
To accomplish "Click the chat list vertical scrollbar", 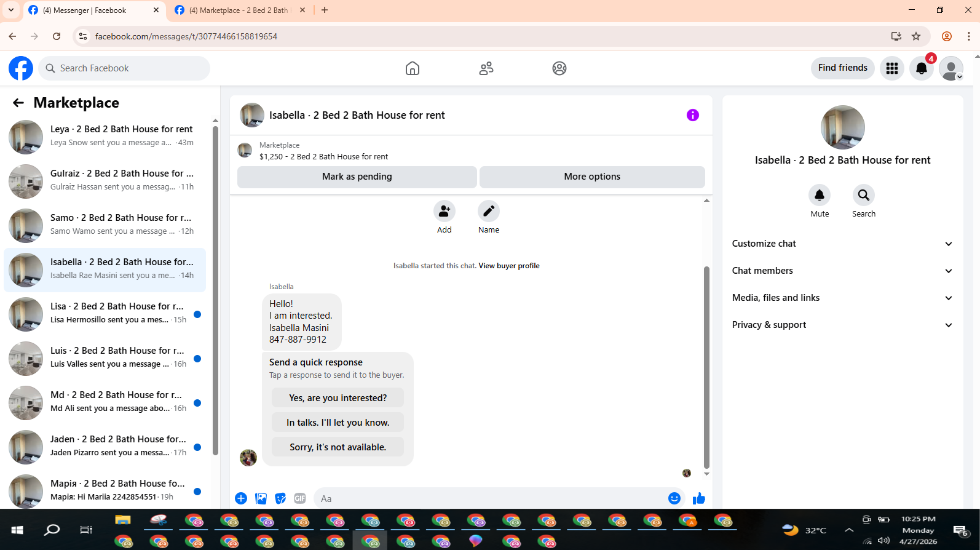I will (x=215, y=289).
